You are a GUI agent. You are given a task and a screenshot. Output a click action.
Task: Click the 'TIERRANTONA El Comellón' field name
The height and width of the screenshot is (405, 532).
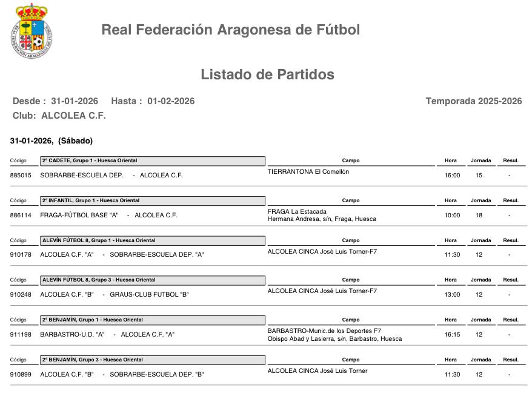(x=308, y=172)
